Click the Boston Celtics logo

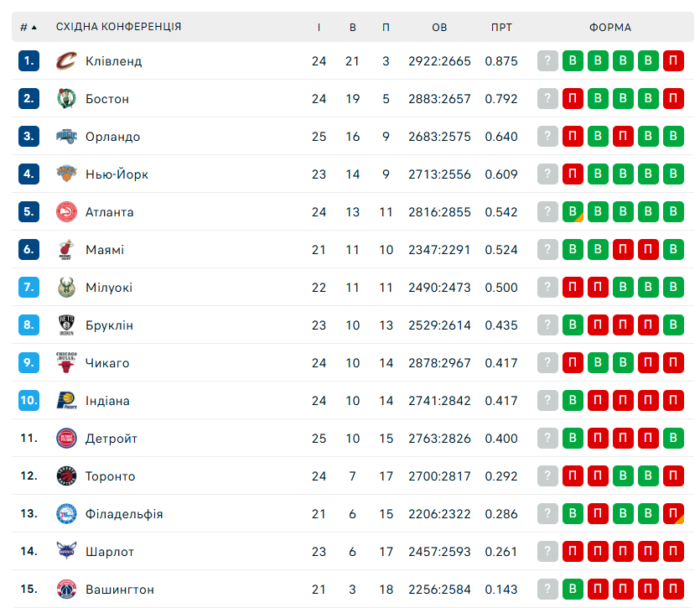coord(66,99)
